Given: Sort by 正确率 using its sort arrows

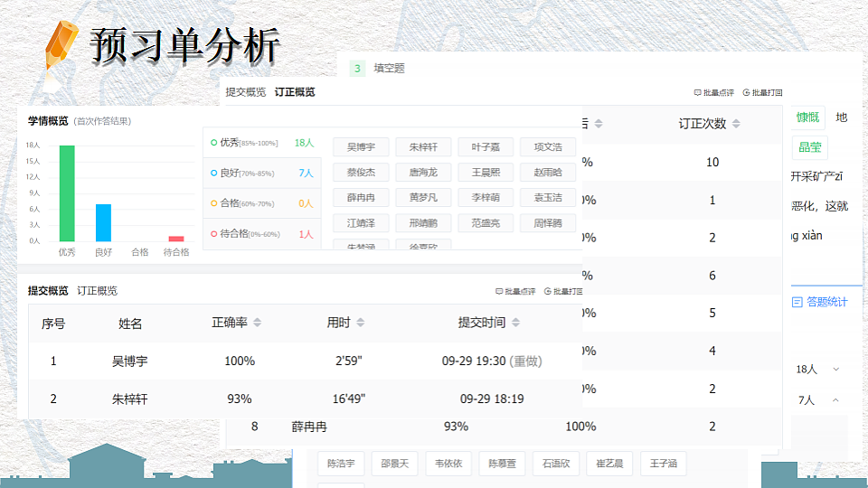Looking at the screenshot, I should coord(258,323).
